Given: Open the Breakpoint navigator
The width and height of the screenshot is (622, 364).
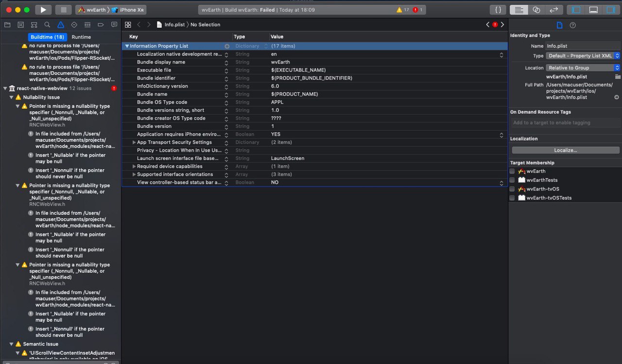Looking at the screenshot, I should pos(101,24).
